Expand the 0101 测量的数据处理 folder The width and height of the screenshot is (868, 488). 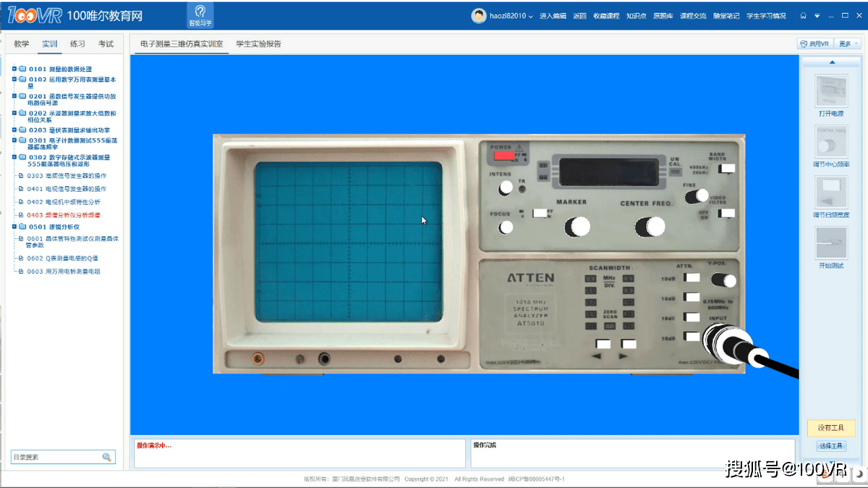pos(14,70)
